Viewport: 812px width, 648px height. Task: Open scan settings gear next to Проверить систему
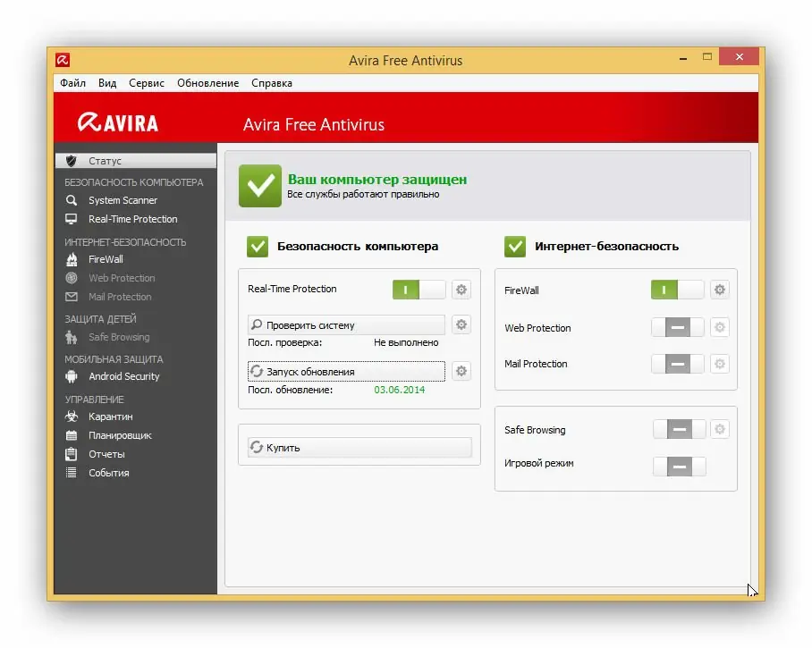pos(461,324)
